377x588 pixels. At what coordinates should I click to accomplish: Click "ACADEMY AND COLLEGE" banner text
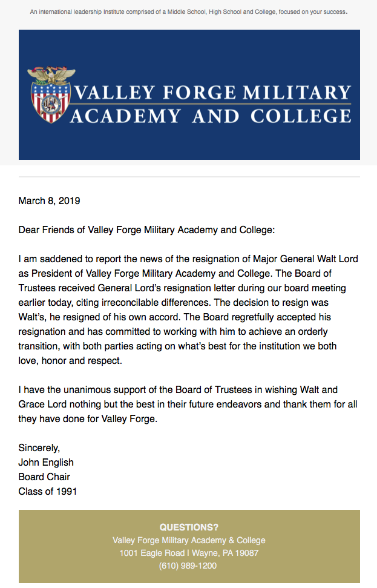point(210,116)
